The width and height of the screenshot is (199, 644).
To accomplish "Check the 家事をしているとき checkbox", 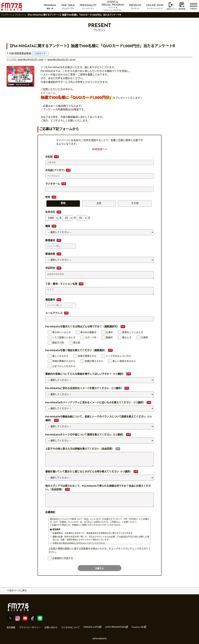I will pos(120,332).
